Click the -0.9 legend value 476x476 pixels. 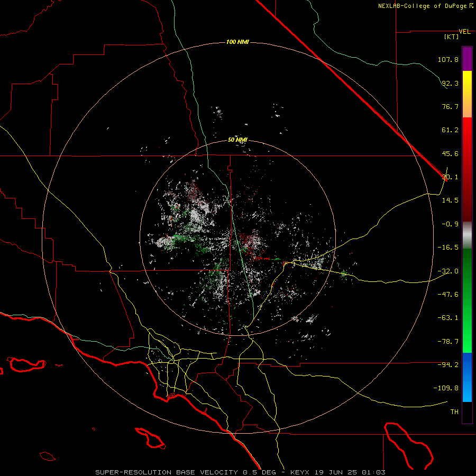click(450, 224)
